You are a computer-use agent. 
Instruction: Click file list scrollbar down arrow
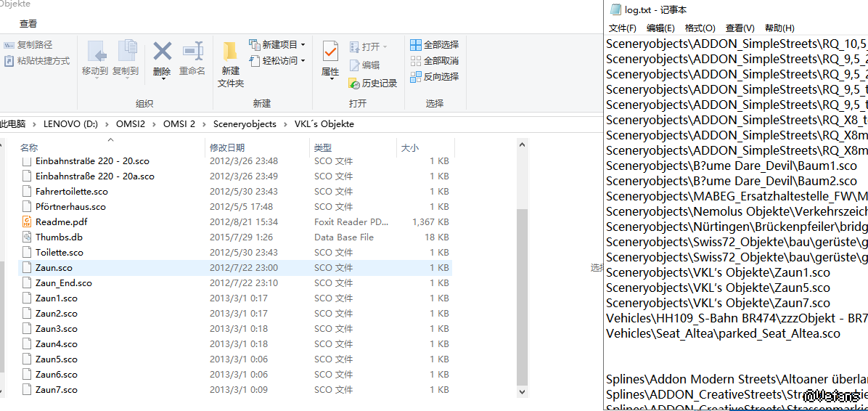[x=522, y=391]
